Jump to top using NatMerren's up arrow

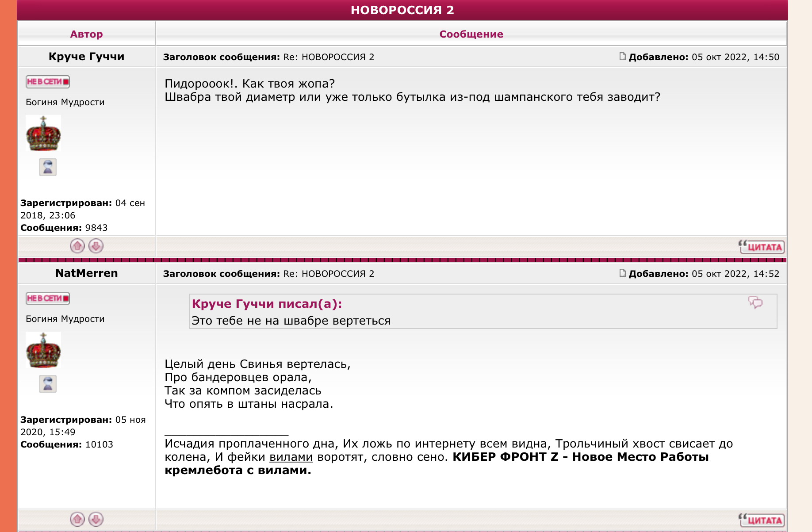(x=77, y=519)
